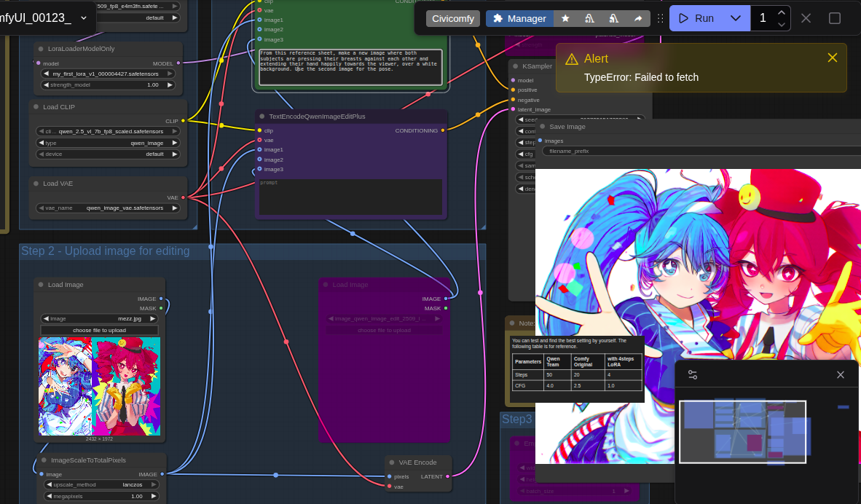Click the Civicomfy button

pos(453,19)
